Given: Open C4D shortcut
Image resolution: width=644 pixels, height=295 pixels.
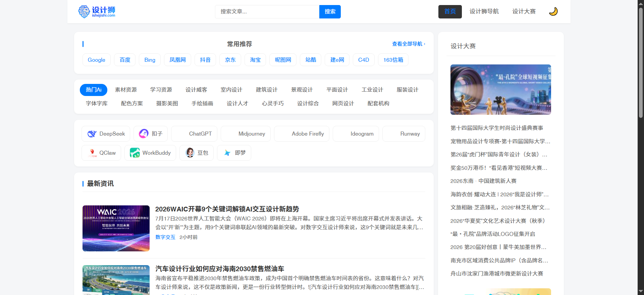Looking at the screenshot, I should coord(364,60).
